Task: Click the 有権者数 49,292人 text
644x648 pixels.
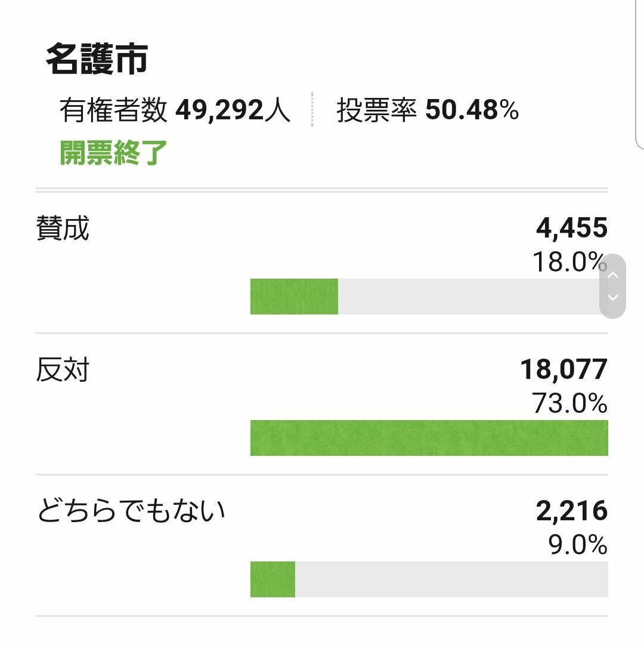Action: click(175, 111)
